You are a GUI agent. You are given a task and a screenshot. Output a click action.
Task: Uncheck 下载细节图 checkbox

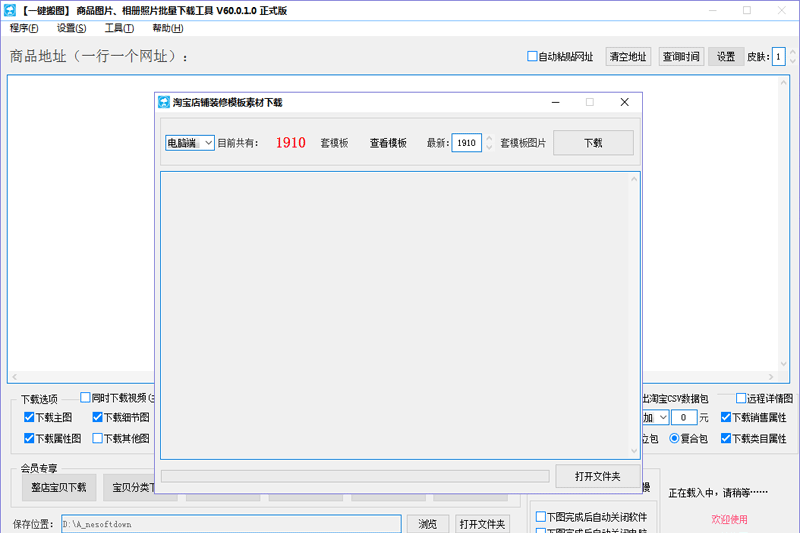pos(97,417)
